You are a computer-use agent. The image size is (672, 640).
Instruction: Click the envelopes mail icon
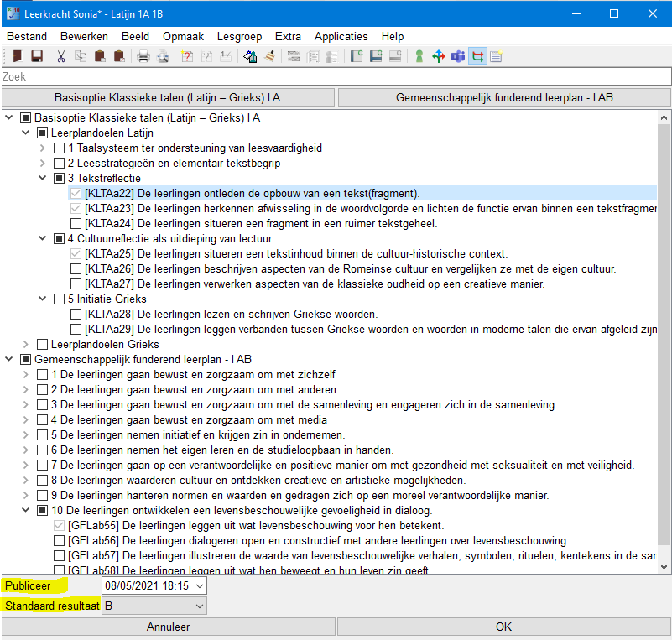(x=294, y=56)
